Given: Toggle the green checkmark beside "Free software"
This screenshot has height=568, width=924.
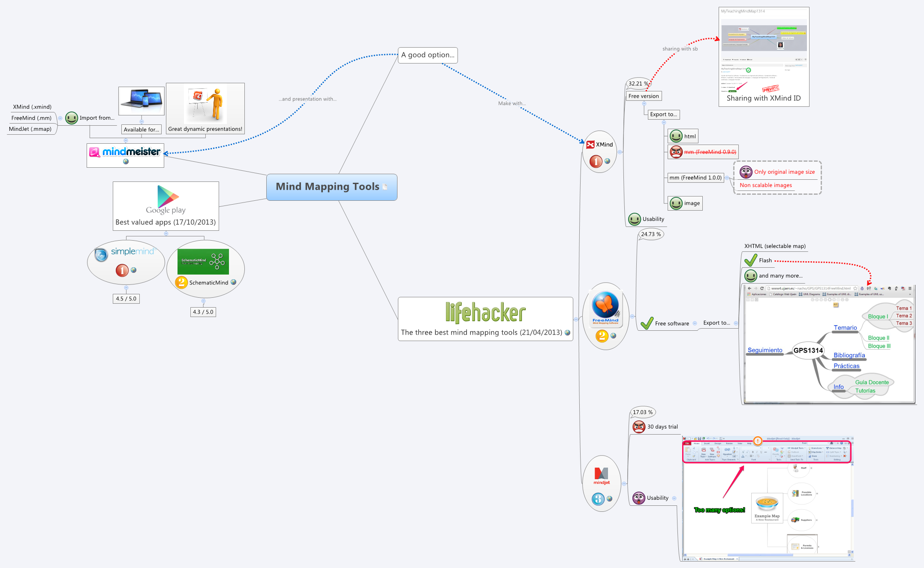Looking at the screenshot, I should pyautogui.click(x=647, y=323).
